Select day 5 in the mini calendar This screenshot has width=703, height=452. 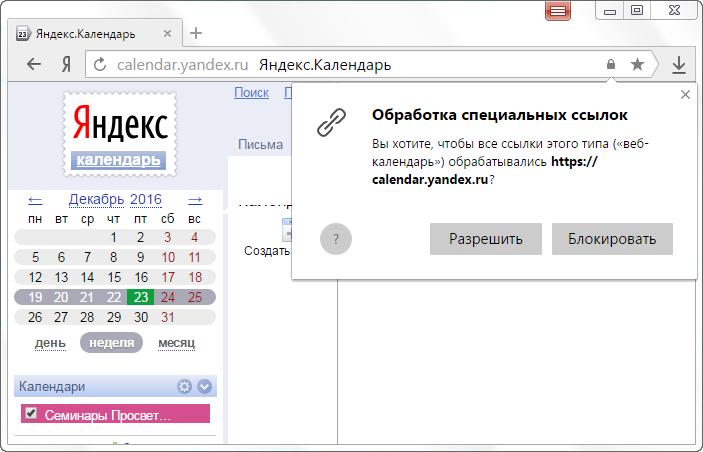click(x=35, y=257)
